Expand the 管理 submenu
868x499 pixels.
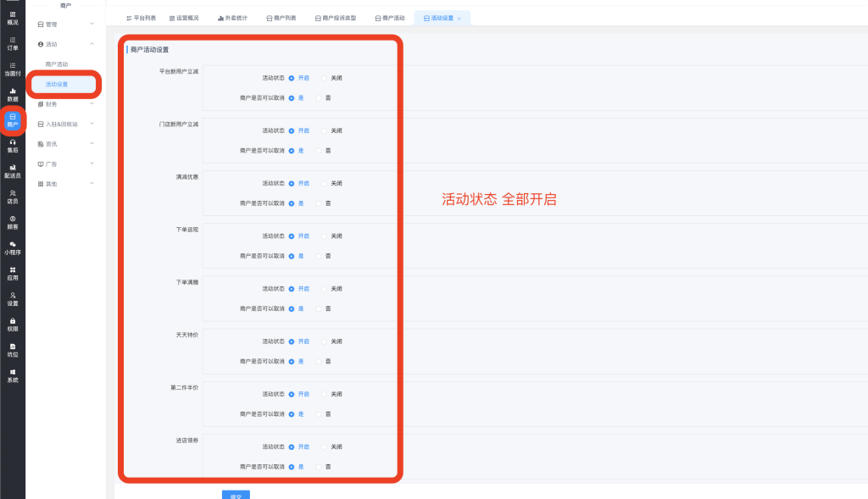(x=65, y=25)
